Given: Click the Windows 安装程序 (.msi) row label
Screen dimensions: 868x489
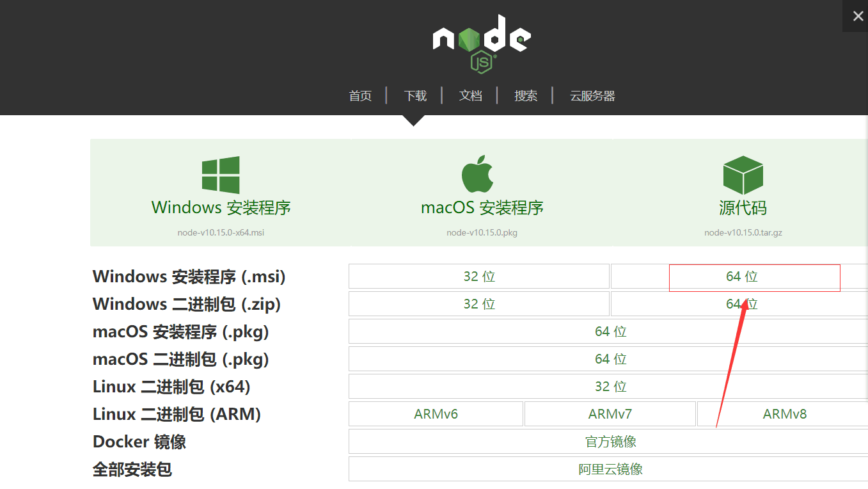Looking at the screenshot, I should point(189,277).
